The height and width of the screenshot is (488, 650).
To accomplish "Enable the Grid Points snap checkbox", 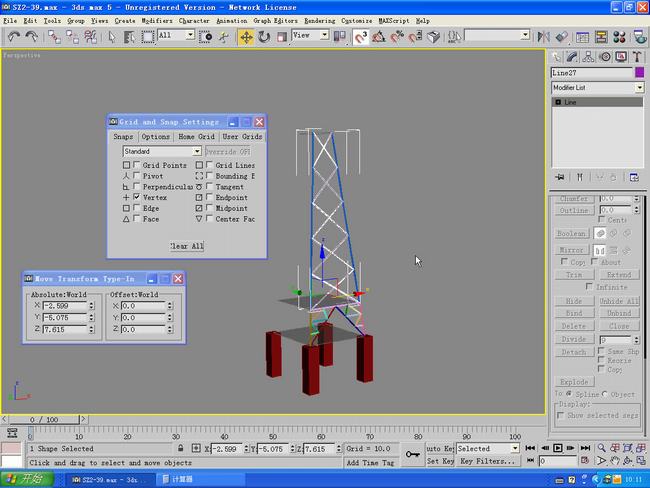I will [136, 165].
